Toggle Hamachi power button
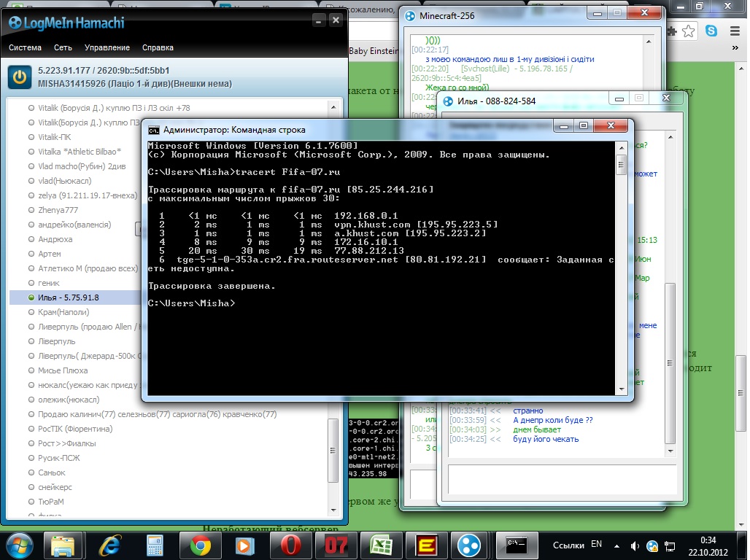The image size is (750, 560). [20, 77]
